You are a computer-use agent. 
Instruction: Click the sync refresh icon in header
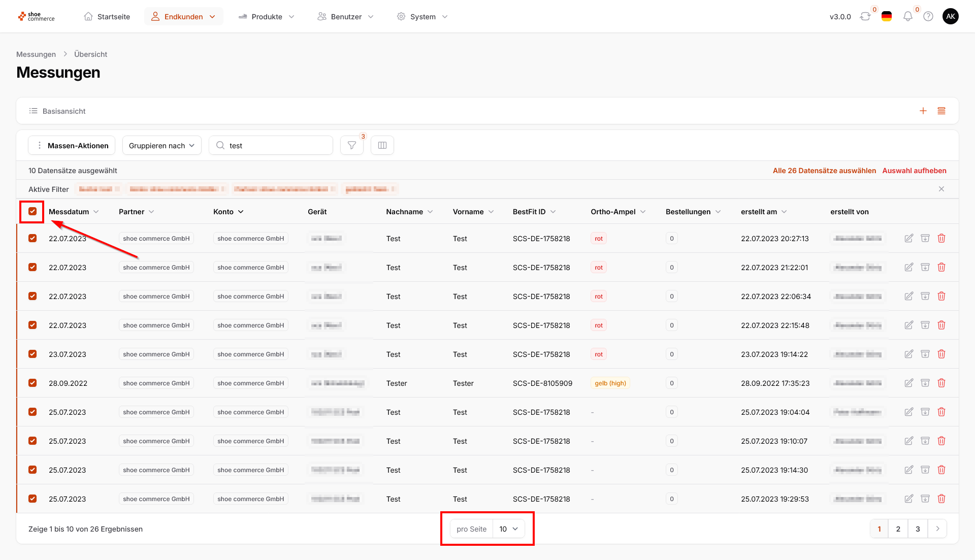[865, 16]
